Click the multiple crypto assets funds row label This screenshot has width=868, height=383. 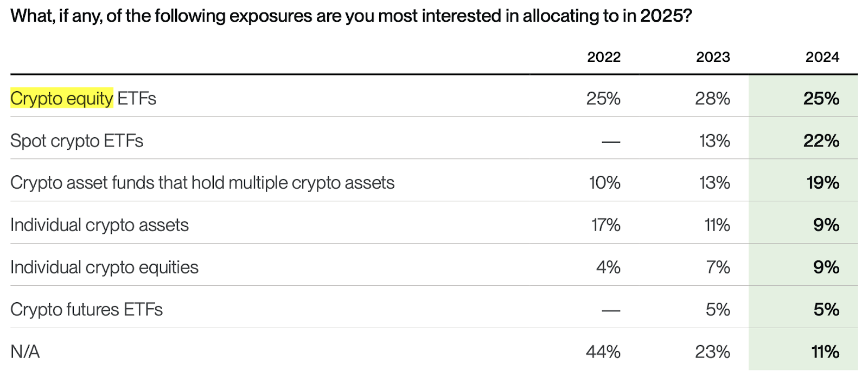(x=202, y=183)
